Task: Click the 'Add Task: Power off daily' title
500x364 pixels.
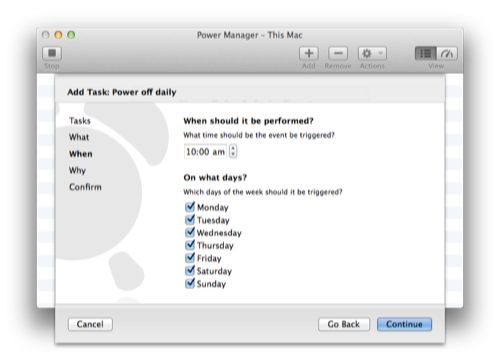Action: tap(122, 92)
